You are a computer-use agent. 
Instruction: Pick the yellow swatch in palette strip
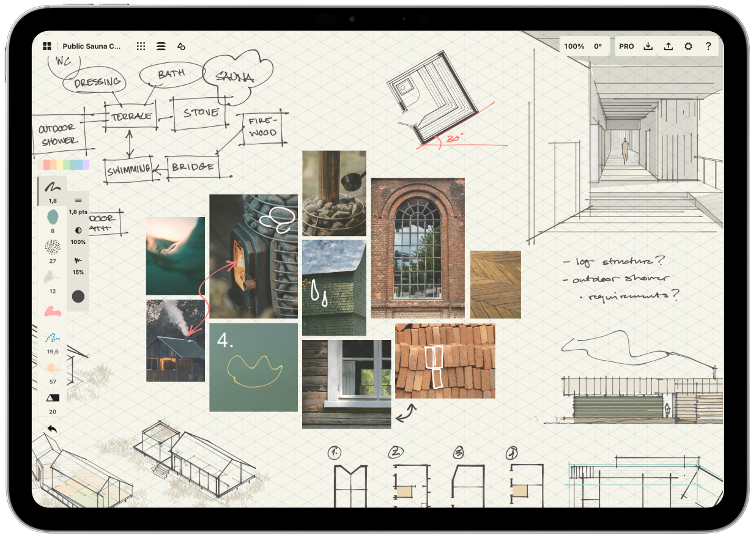[61, 164]
